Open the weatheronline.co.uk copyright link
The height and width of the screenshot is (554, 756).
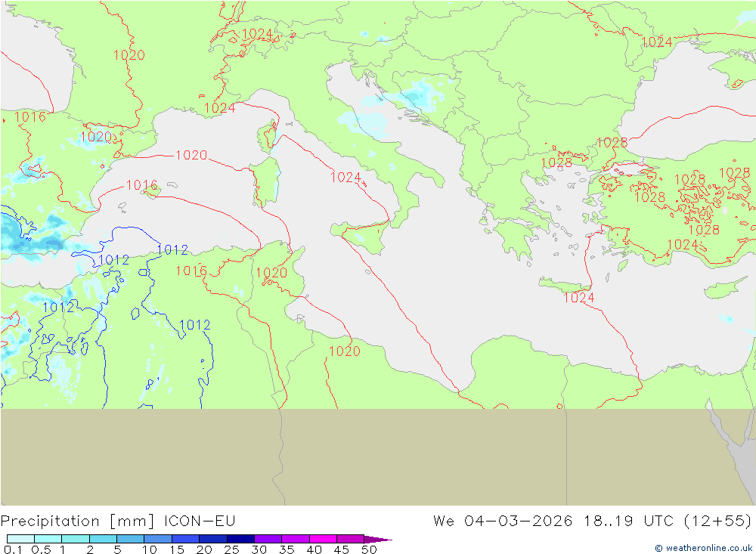704,548
